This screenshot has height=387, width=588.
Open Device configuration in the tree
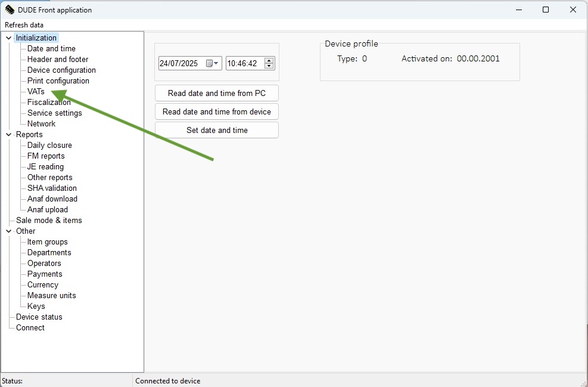tap(61, 70)
